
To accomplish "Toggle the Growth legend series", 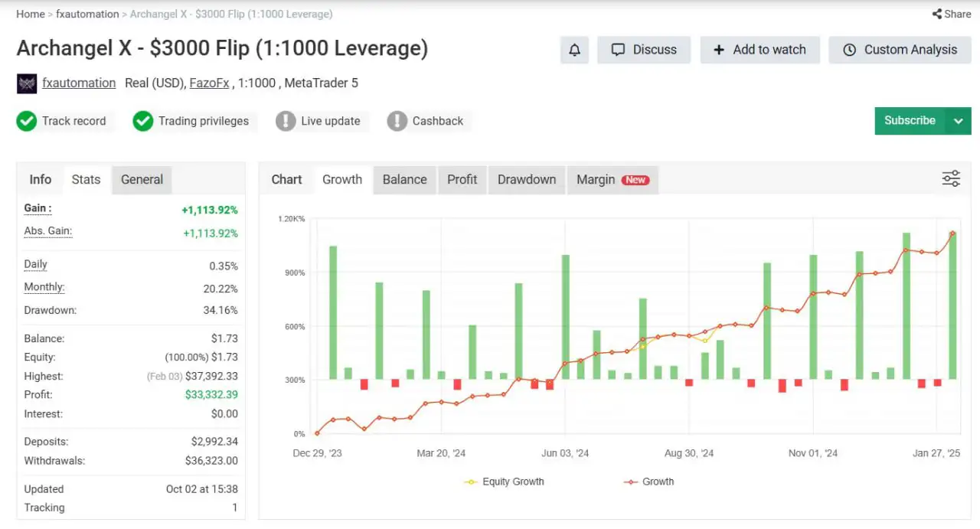I will point(648,482).
